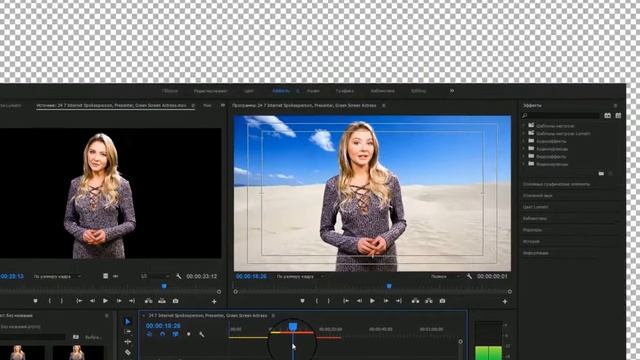Viewport: 640px width, 360px height.
Task: Step back one frame in Source monitor
Action: (x=92, y=301)
